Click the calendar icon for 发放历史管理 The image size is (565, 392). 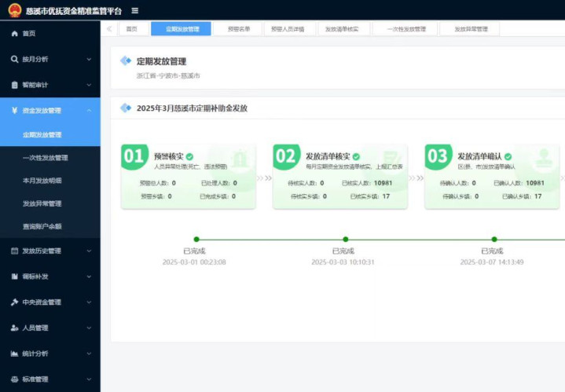pyautogui.click(x=14, y=251)
